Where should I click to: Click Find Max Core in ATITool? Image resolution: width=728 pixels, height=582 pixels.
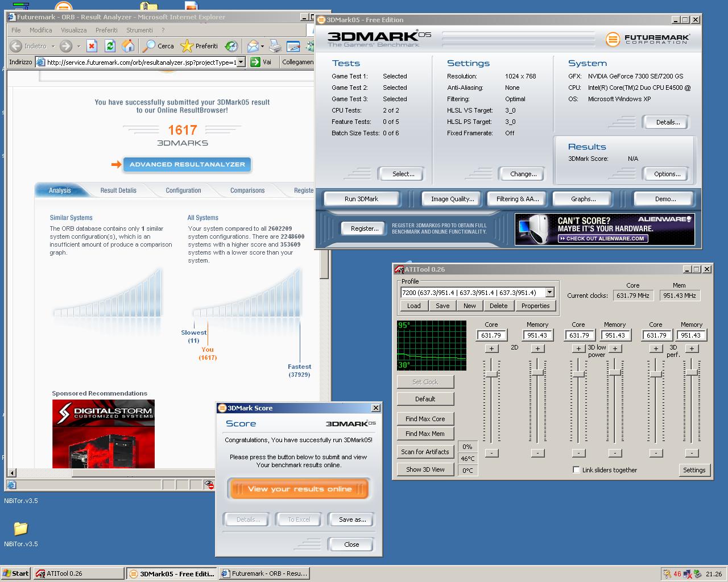coord(425,419)
